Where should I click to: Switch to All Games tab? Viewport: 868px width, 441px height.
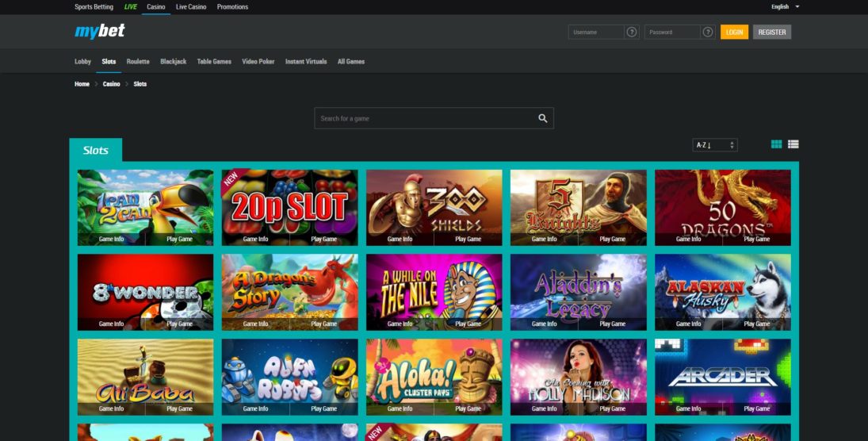pos(351,62)
